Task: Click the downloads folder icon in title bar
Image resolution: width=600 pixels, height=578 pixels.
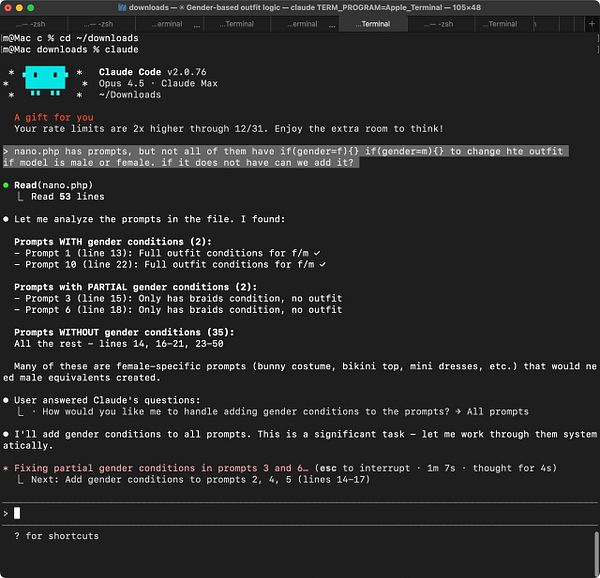Action: [x=122, y=8]
